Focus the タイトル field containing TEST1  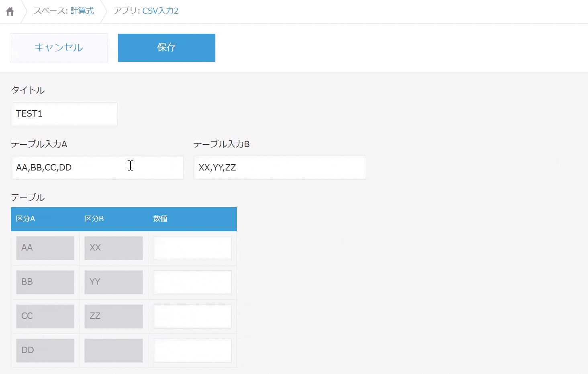pos(64,114)
